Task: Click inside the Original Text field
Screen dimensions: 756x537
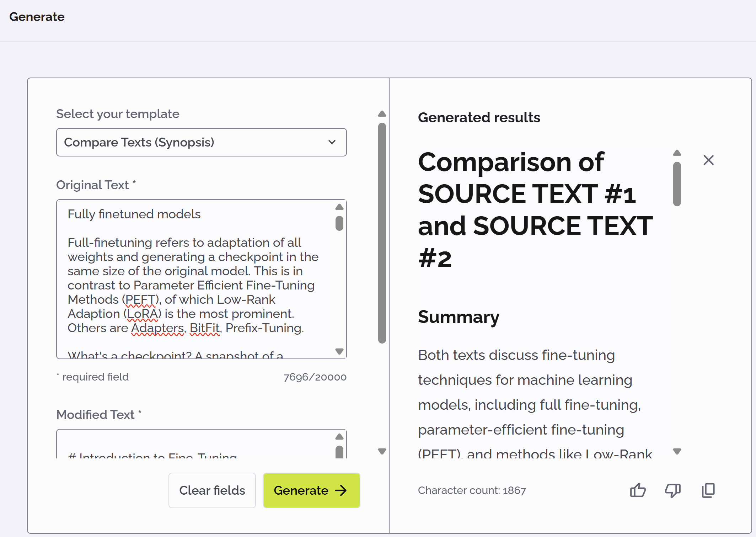Action: tap(195, 277)
